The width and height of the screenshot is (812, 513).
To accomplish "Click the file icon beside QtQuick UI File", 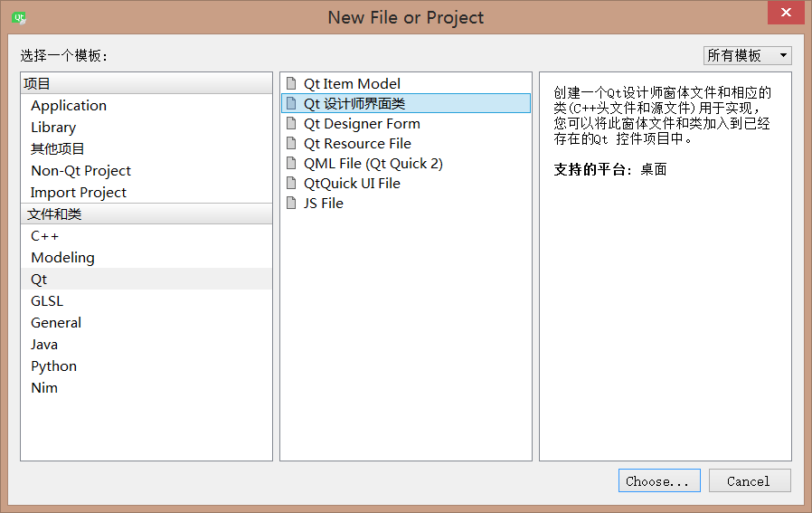I will (291, 183).
